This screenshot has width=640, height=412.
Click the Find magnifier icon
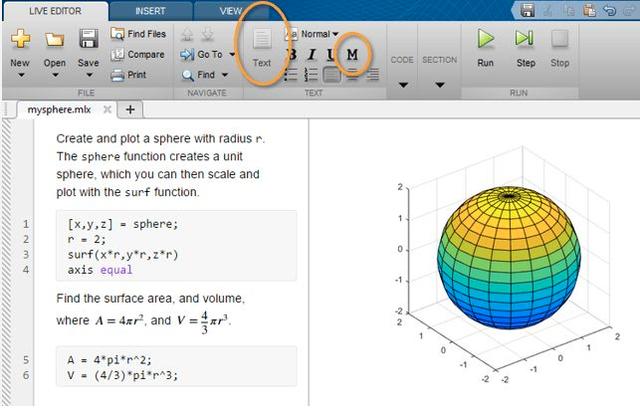(188, 75)
